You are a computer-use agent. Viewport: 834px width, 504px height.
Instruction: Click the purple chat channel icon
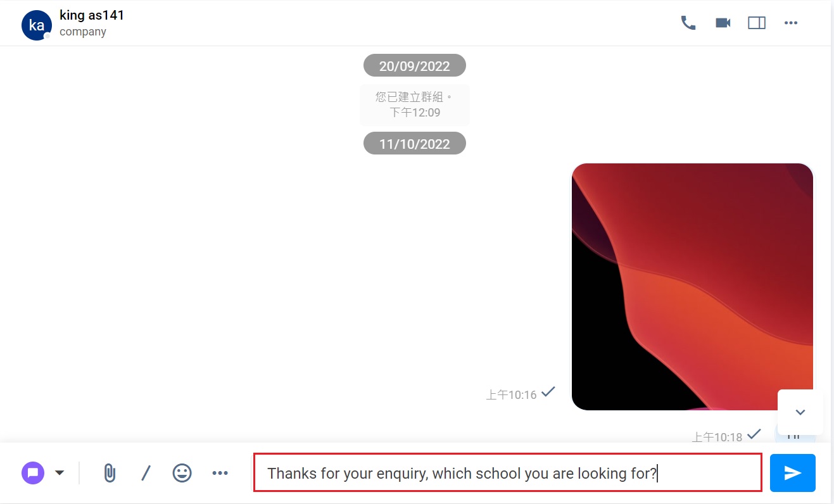[x=33, y=473]
